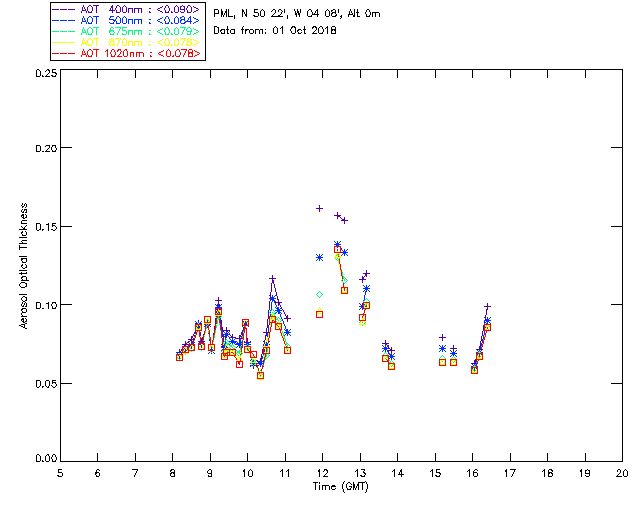This screenshot has height=512, width=640.
Task: Click the isolated green diamond marker near 0.107
Action: [x=320, y=294]
